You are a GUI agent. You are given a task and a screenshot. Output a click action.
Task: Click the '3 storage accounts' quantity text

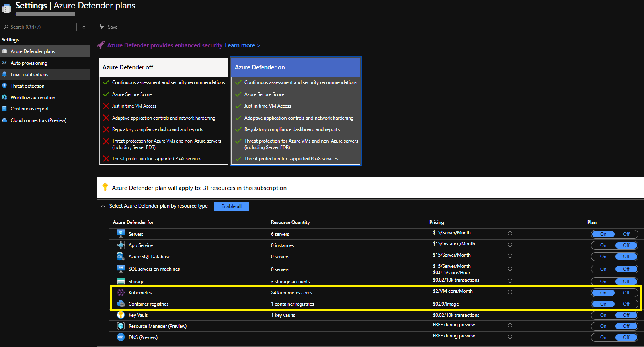click(291, 282)
